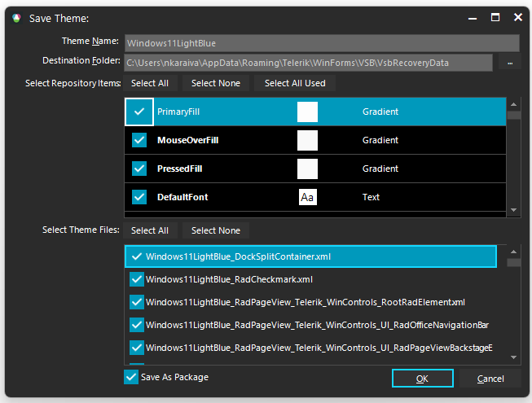Select the DefaultFont row name

[x=182, y=197]
